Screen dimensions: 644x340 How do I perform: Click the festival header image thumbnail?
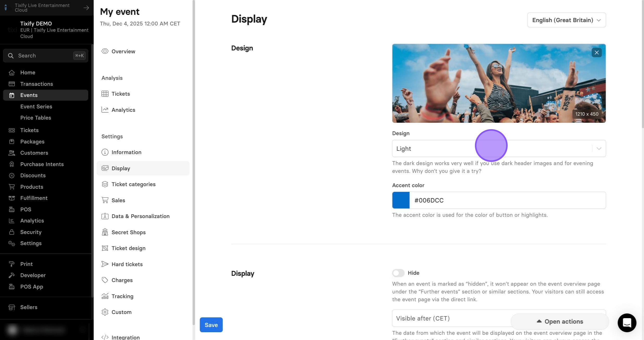coord(499,83)
